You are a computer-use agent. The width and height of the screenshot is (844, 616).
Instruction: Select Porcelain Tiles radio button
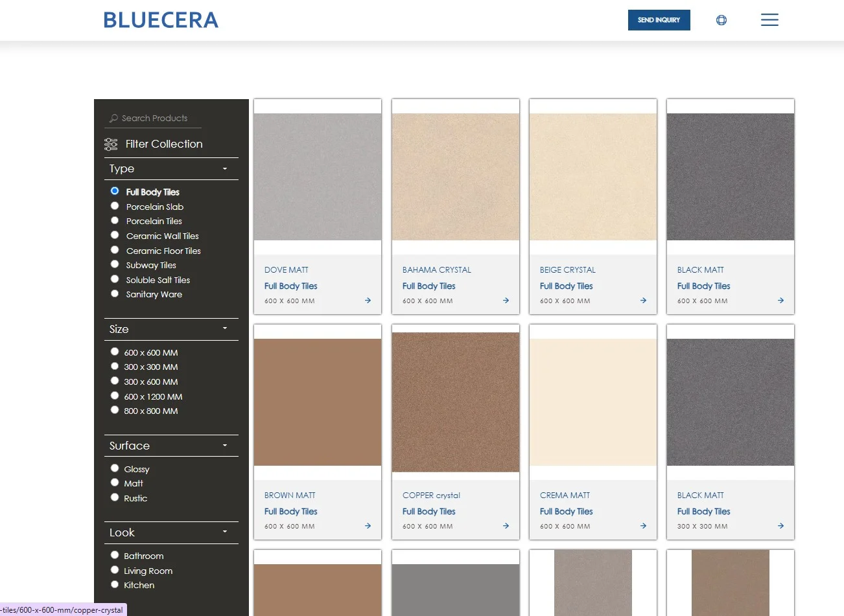coord(115,220)
